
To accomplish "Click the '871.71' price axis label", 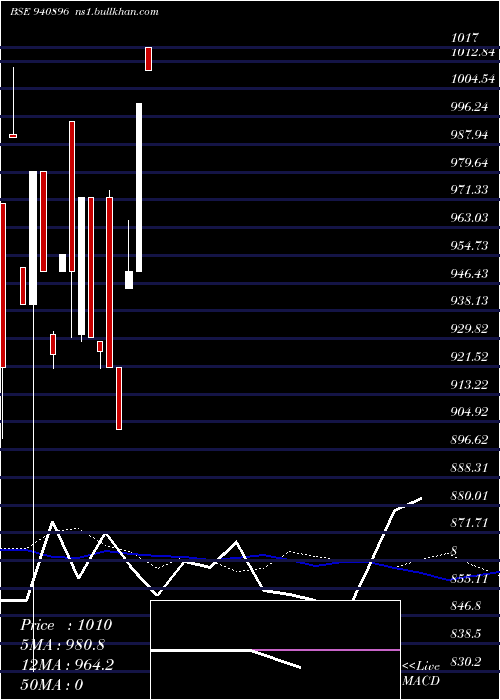I will tap(470, 523).
